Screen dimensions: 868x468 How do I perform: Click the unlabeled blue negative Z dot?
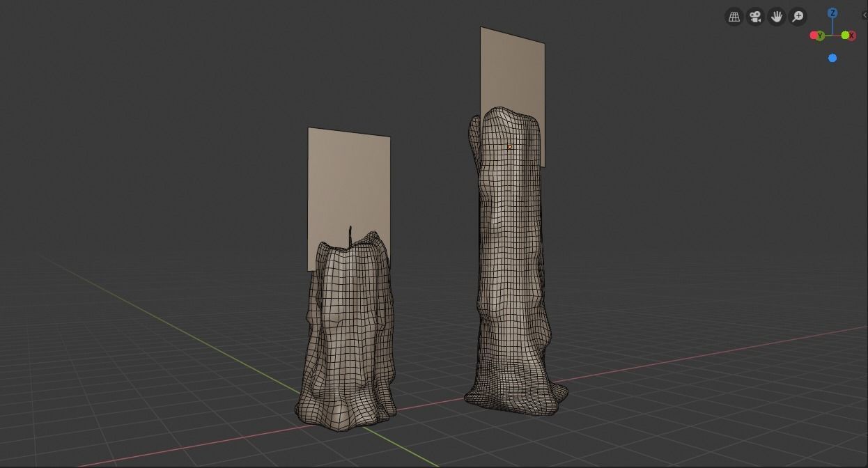[832, 58]
